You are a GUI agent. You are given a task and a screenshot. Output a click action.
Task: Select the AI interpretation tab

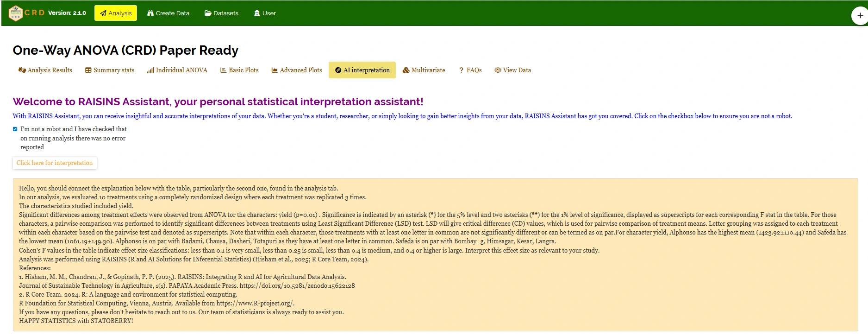362,70
